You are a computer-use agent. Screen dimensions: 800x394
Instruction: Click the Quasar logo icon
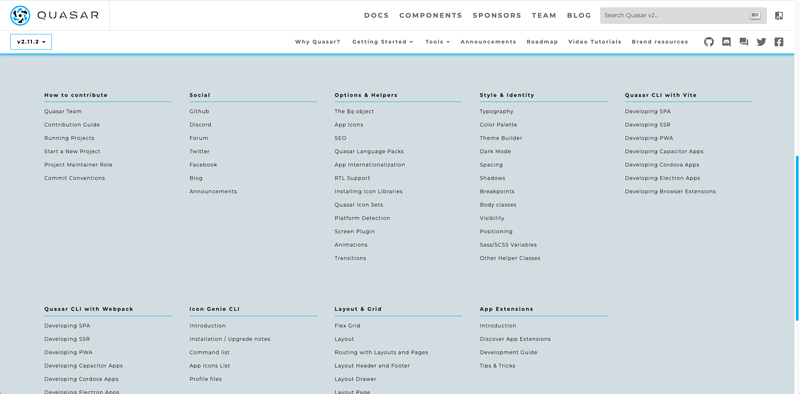click(x=20, y=15)
